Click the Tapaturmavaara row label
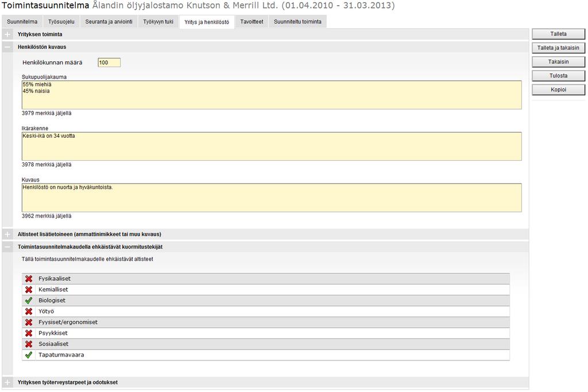The image size is (588, 392). tap(61, 355)
